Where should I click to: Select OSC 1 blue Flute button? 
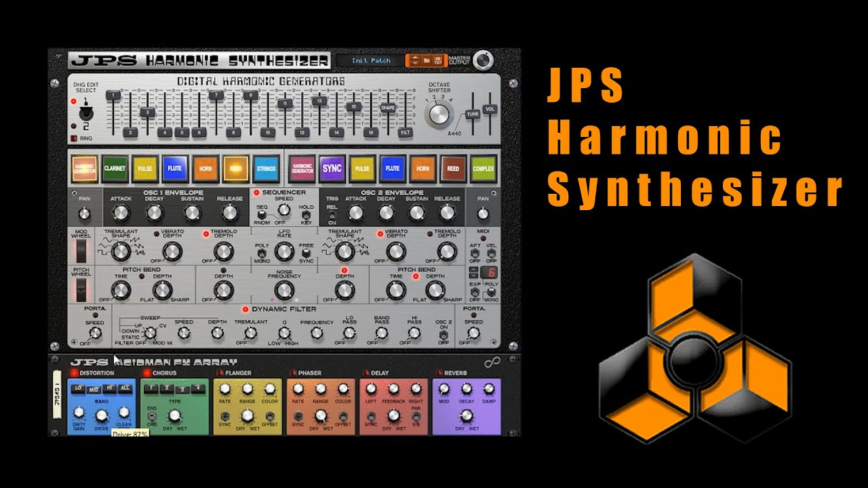[175, 168]
